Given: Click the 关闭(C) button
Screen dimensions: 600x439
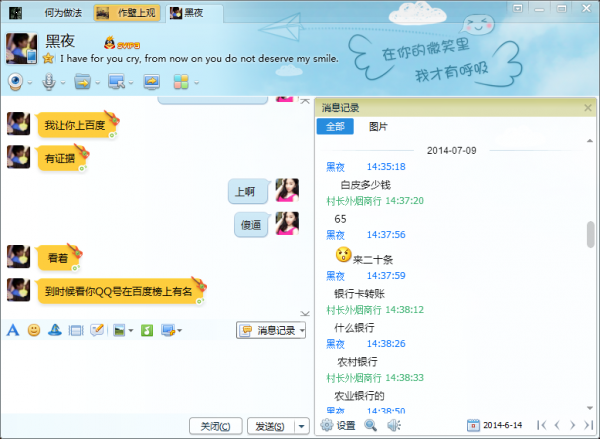Looking at the screenshot, I should point(215,426).
